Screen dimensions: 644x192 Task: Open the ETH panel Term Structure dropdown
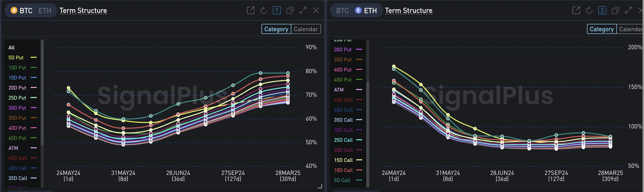[x=408, y=11]
